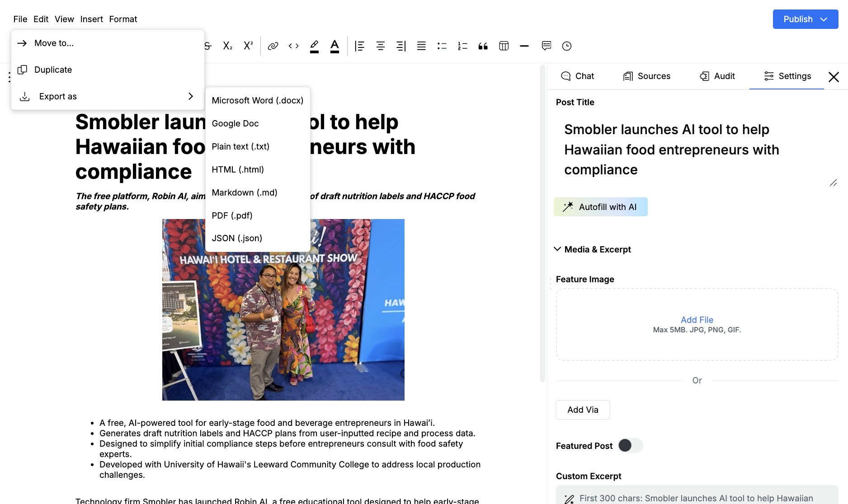This screenshot has height=504, width=848.
Task: Insert a horizontal divider line
Action: (x=524, y=46)
